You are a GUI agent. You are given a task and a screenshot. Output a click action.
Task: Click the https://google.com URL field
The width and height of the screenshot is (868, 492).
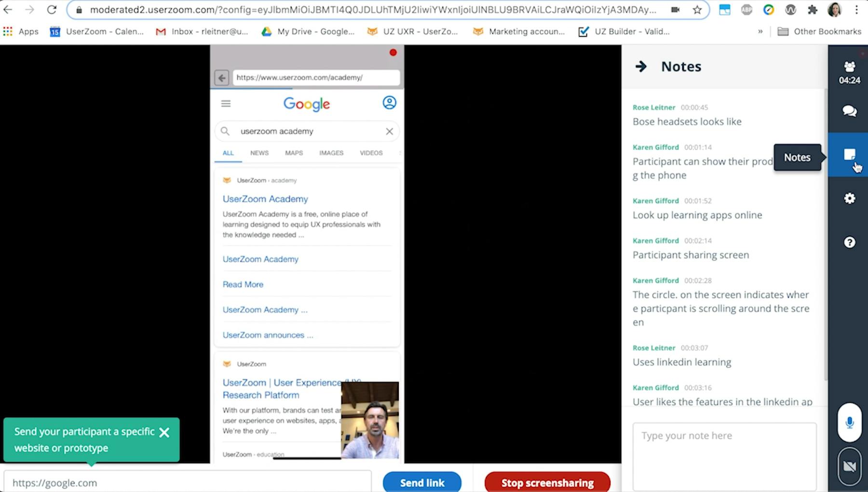click(188, 482)
